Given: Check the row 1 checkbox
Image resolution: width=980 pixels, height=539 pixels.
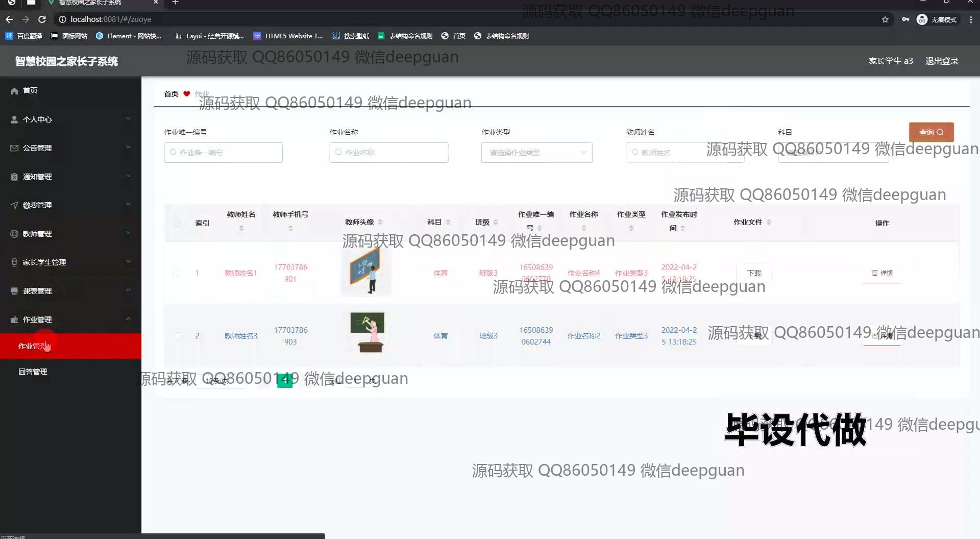Looking at the screenshot, I should click(x=177, y=273).
